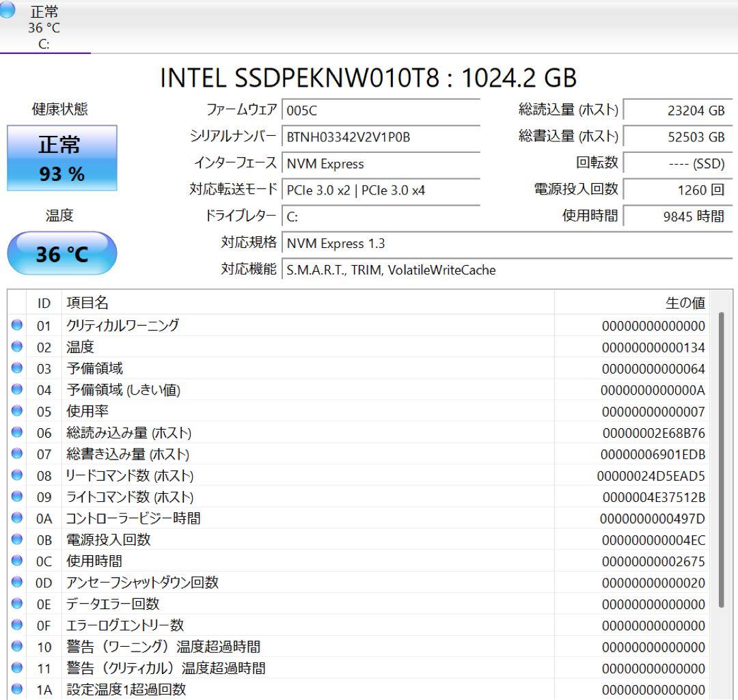Click the 正常 93% health status button

62,158
